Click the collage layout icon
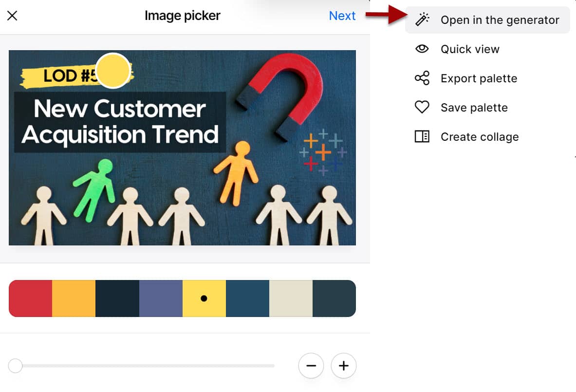The image size is (576, 392). [422, 136]
